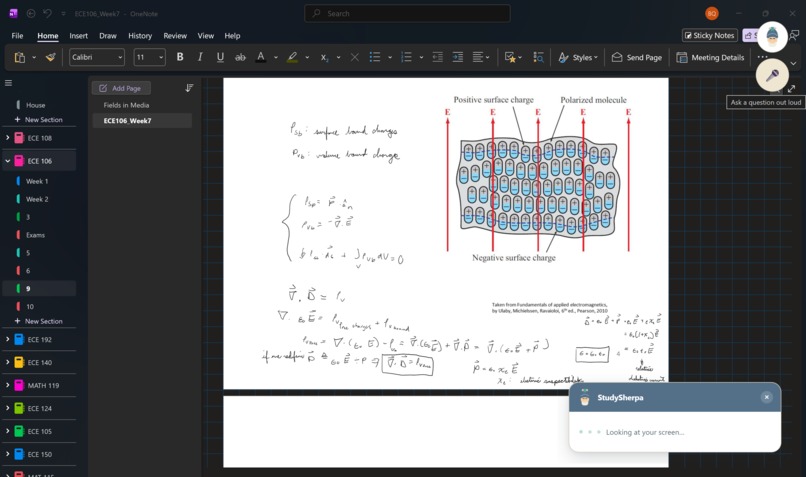Viewport: 806px width, 477px height.
Task: Click New Section under ECE 106
Action: pyautogui.click(x=39, y=321)
